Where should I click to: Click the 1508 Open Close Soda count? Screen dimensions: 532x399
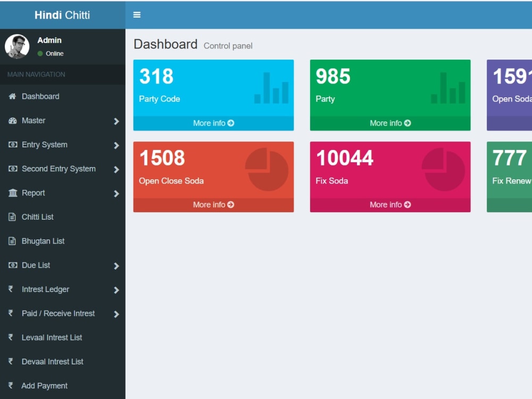click(x=162, y=158)
